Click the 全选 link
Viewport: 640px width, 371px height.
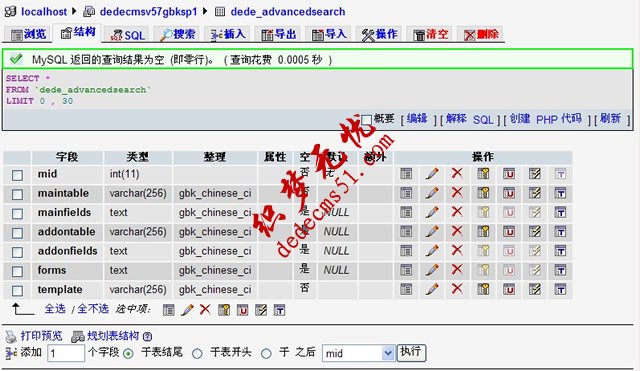pos(55,309)
